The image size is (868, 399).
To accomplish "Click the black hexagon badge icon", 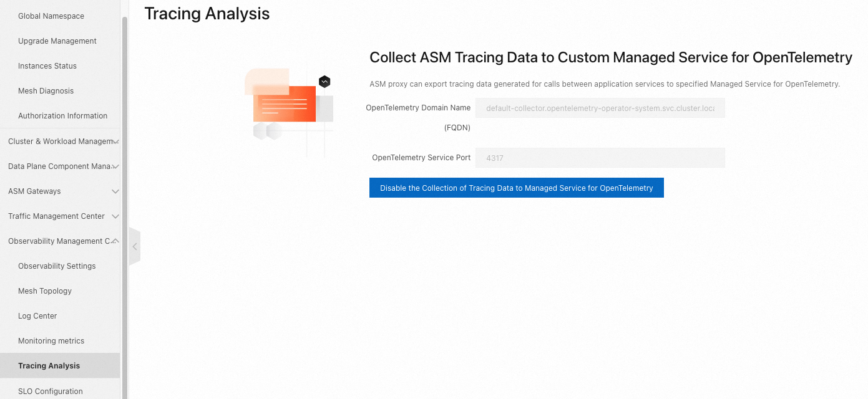I will point(324,82).
